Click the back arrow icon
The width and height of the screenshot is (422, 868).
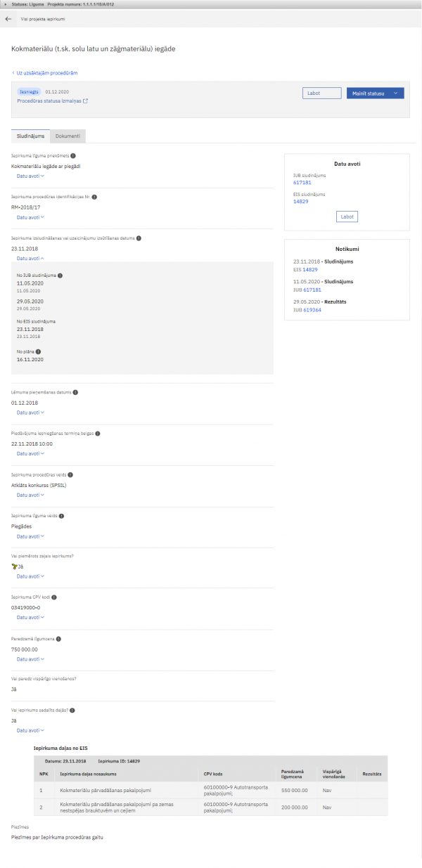pos(8,19)
